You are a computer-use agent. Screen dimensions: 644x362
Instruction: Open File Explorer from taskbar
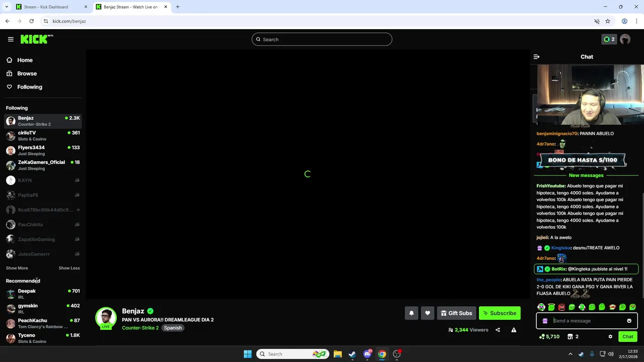tap(338, 354)
